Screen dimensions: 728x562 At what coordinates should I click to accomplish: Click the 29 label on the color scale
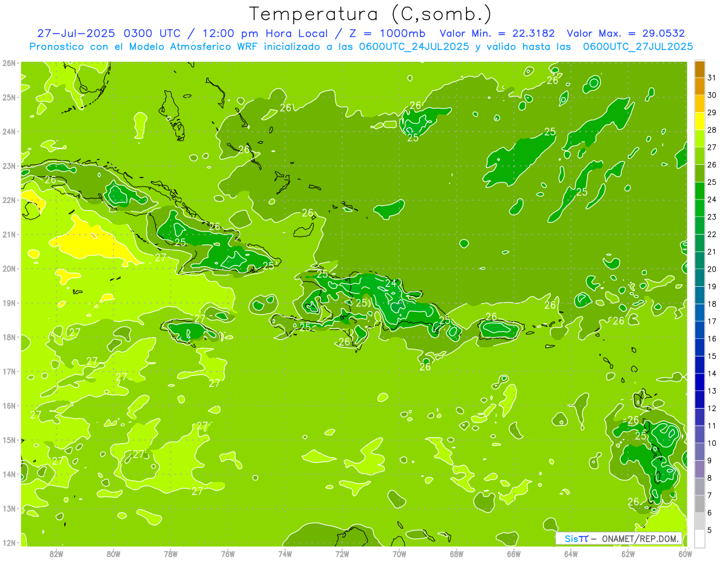click(712, 112)
